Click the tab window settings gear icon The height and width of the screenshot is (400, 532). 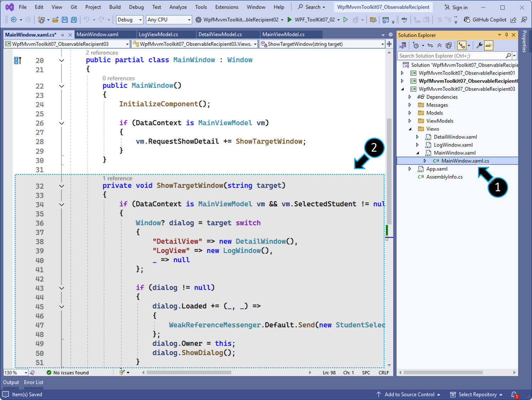390,35
